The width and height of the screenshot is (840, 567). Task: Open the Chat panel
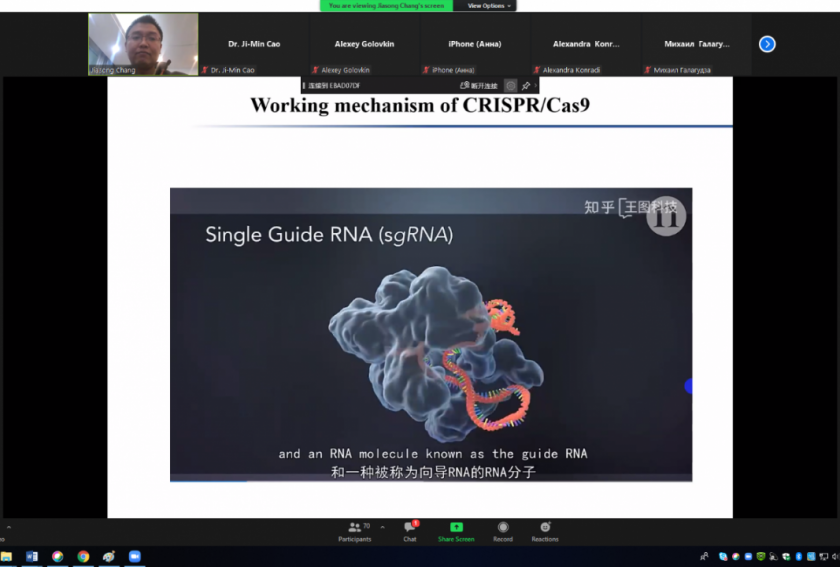coord(409,531)
